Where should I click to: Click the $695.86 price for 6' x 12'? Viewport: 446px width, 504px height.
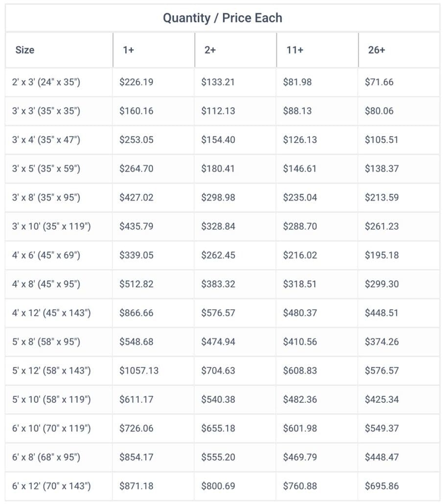point(382,486)
